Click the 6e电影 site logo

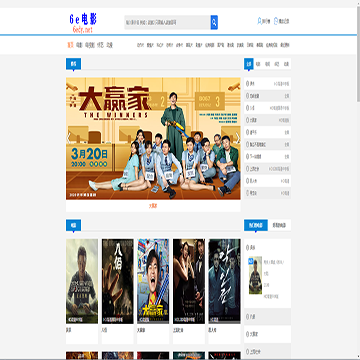click(x=83, y=23)
